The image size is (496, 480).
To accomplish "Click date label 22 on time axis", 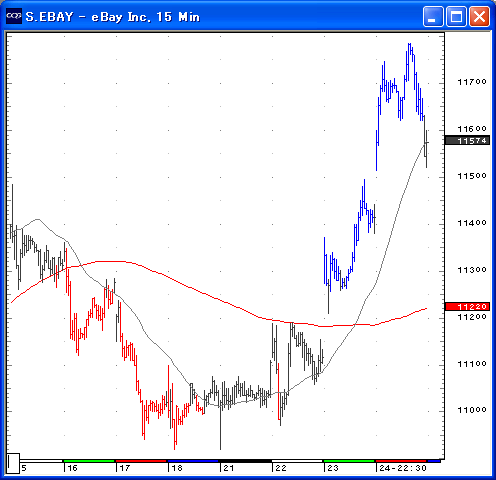I will click(x=281, y=468).
